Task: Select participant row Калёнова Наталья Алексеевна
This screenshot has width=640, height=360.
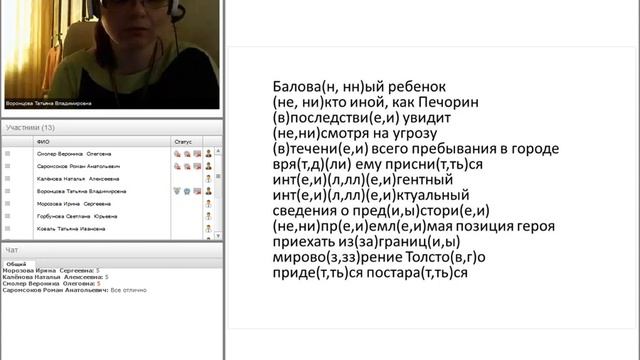Action: (x=108, y=179)
